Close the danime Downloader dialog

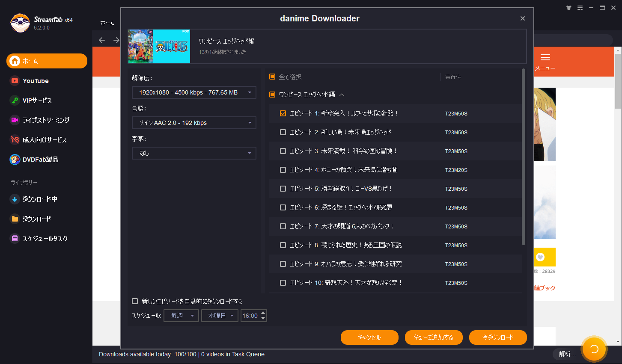coord(523,18)
